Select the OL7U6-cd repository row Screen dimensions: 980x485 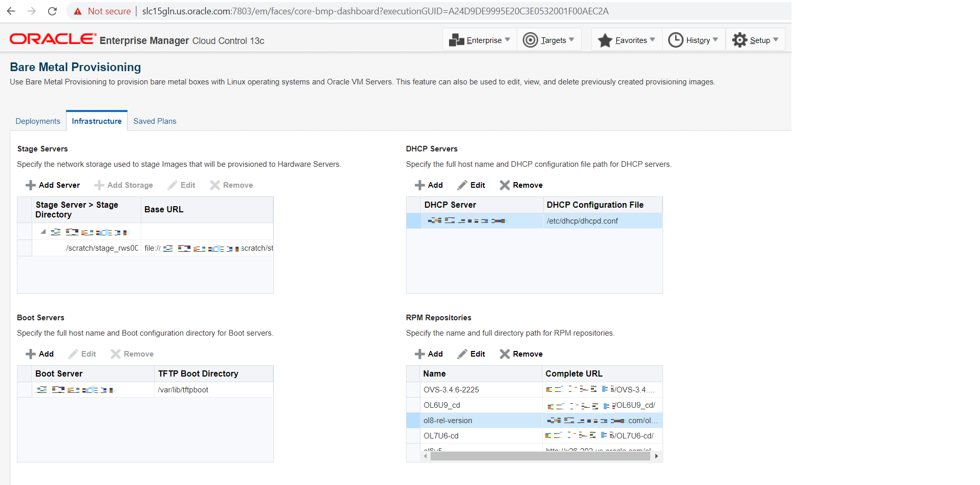coord(535,436)
